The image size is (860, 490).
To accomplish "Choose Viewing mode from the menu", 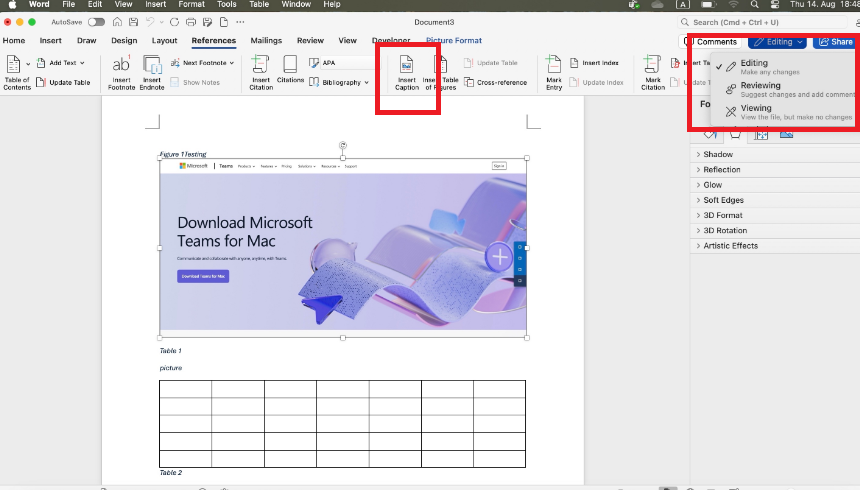I will [x=784, y=111].
